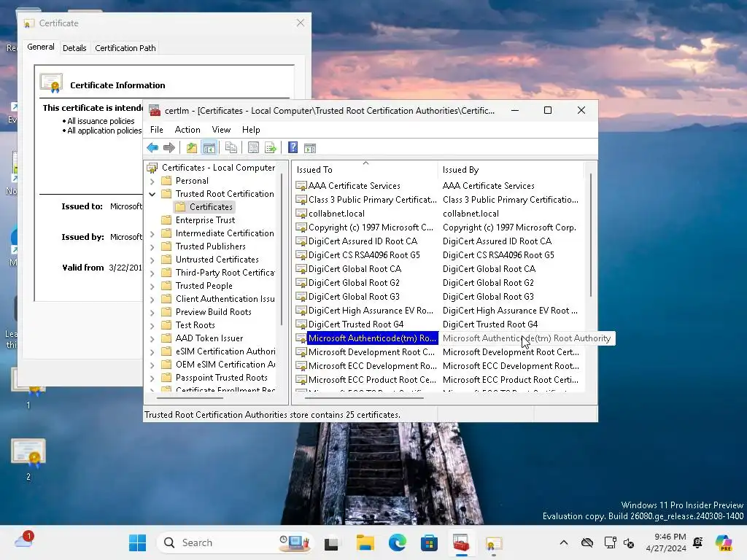The height and width of the screenshot is (560, 747).
Task: Click the taskbar Search box
Action: tap(235, 542)
